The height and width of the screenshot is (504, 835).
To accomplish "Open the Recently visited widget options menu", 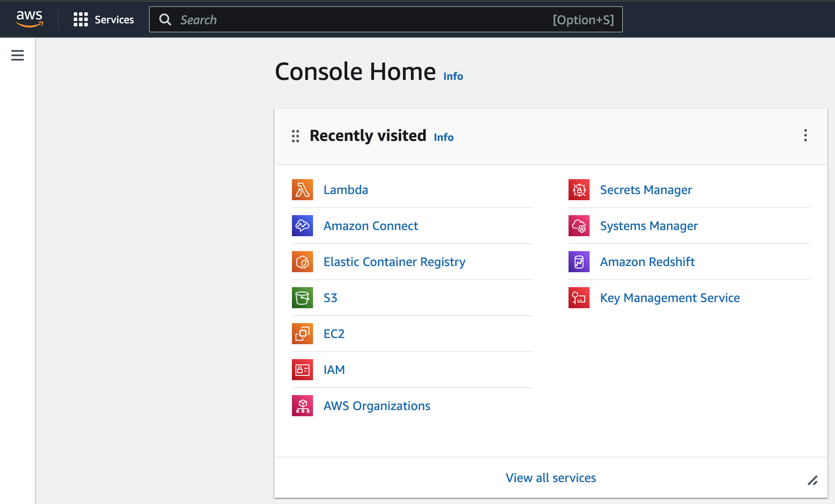I will 805,135.
